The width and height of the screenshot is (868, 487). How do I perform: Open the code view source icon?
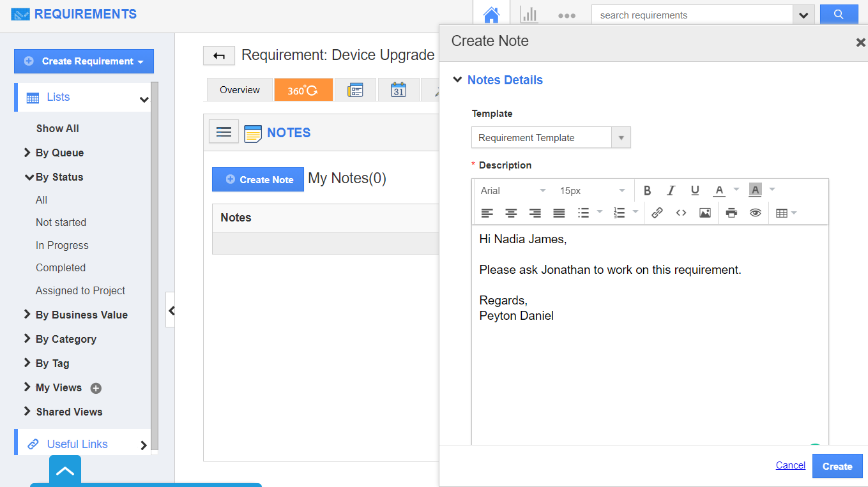click(x=681, y=213)
